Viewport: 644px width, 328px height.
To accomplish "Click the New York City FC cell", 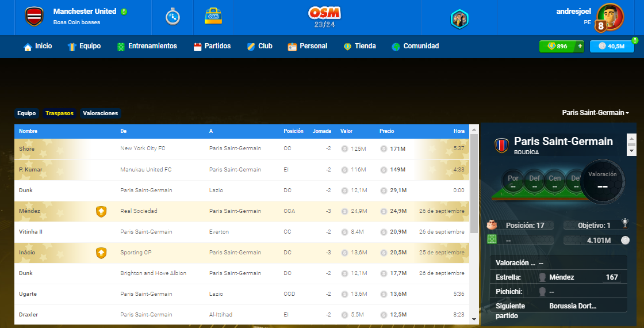I will point(143,148).
